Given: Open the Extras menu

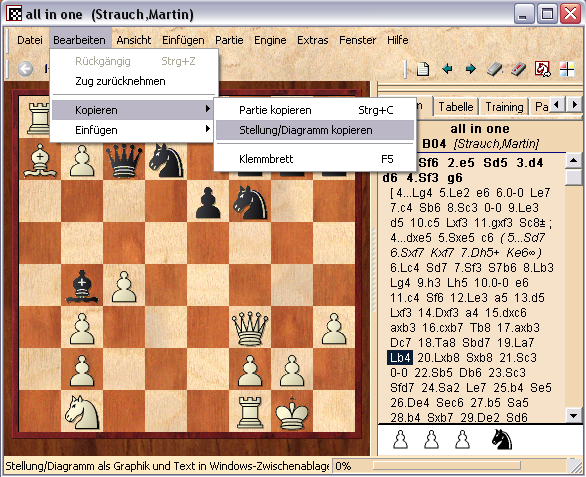Looking at the screenshot, I should [x=312, y=40].
